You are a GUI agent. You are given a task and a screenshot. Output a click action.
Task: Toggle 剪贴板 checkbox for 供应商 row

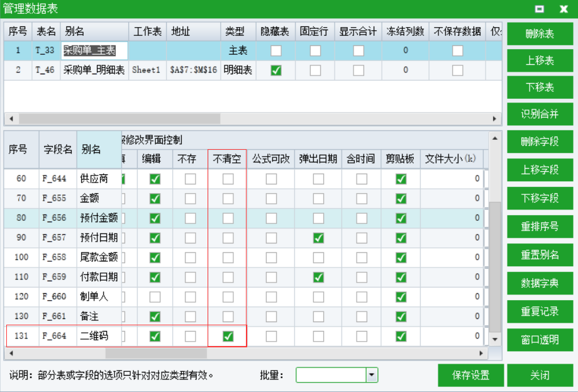coord(401,179)
